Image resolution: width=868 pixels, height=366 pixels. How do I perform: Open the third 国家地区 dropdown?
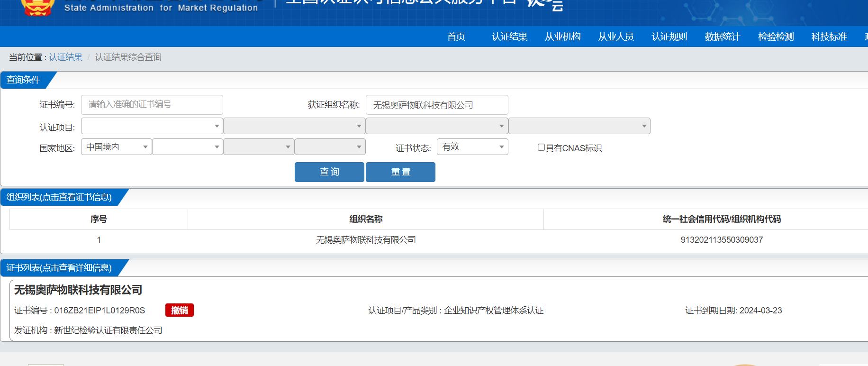259,147
